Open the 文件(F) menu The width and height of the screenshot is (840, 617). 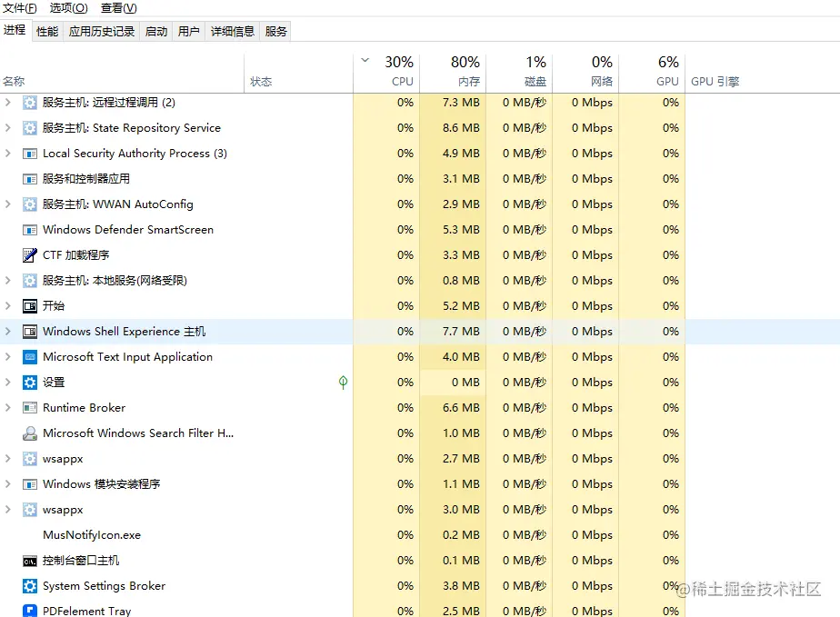(x=20, y=8)
